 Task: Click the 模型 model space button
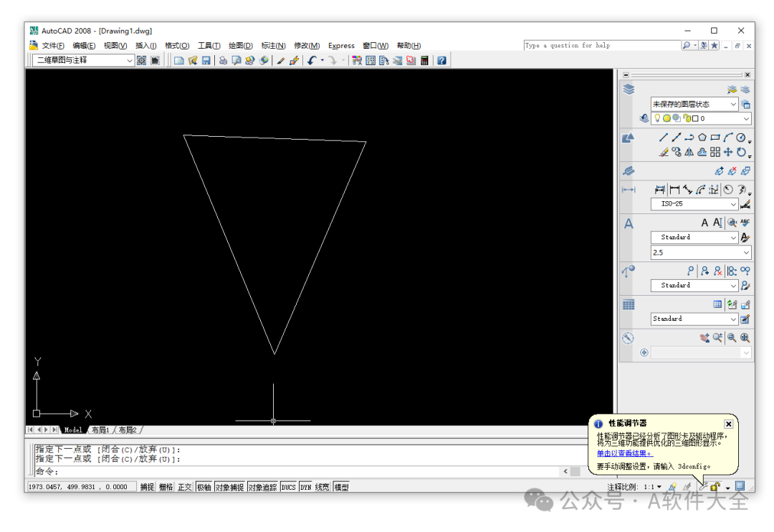(x=341, y=487)
